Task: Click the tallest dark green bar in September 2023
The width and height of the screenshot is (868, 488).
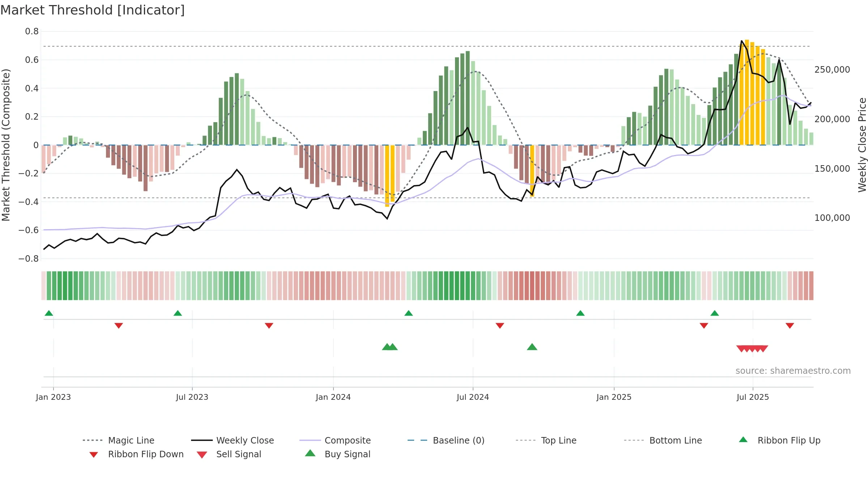Action: [237, 109]
